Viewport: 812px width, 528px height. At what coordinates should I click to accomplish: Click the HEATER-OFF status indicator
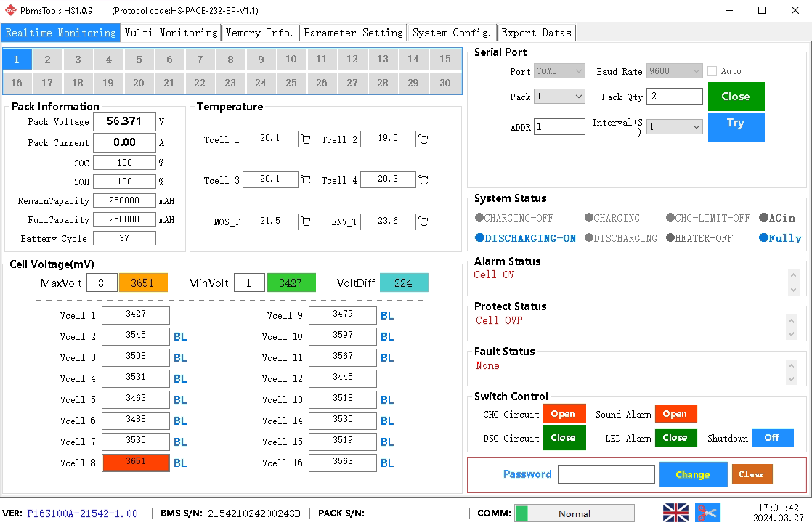699,238
